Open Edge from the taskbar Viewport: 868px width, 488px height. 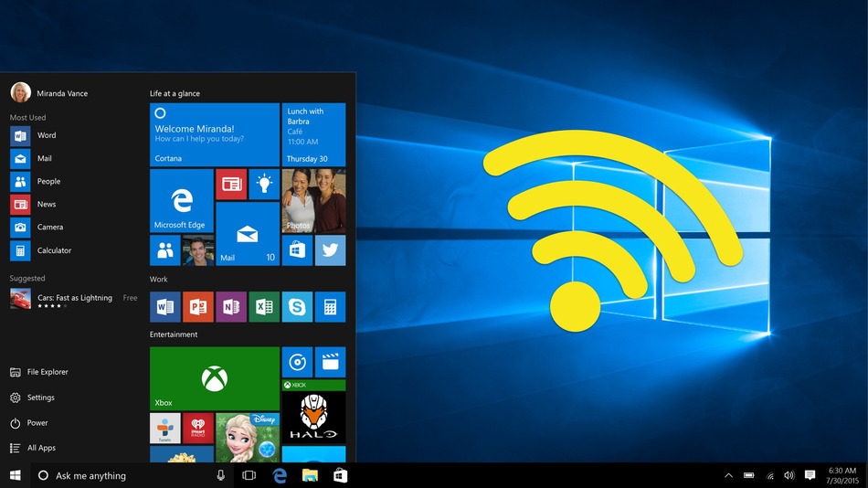(281, 475)
